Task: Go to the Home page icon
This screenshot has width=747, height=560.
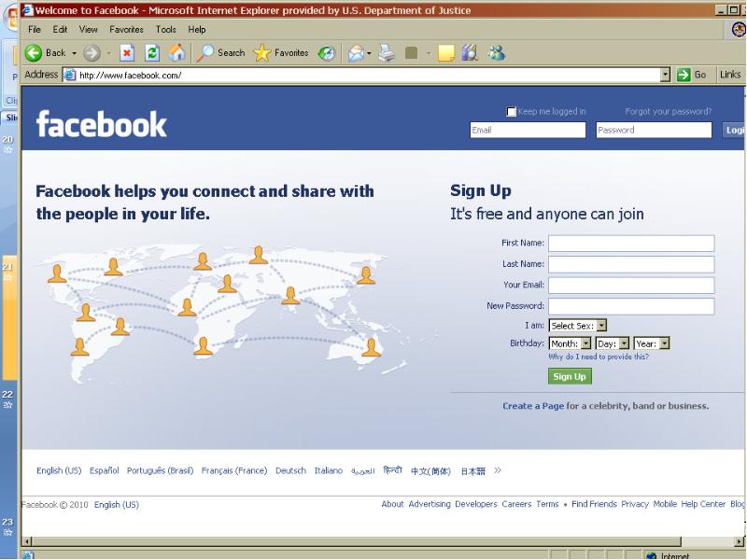Action: tap(176, 53)
